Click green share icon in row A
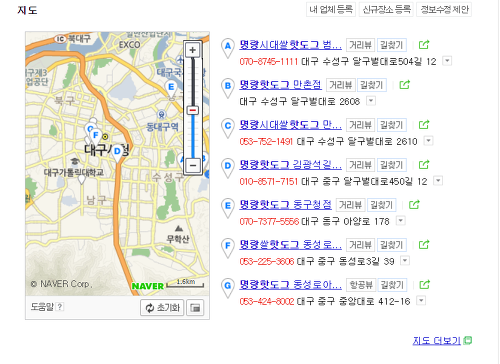This screenshot has width=500, height=364. click(424, 45)
